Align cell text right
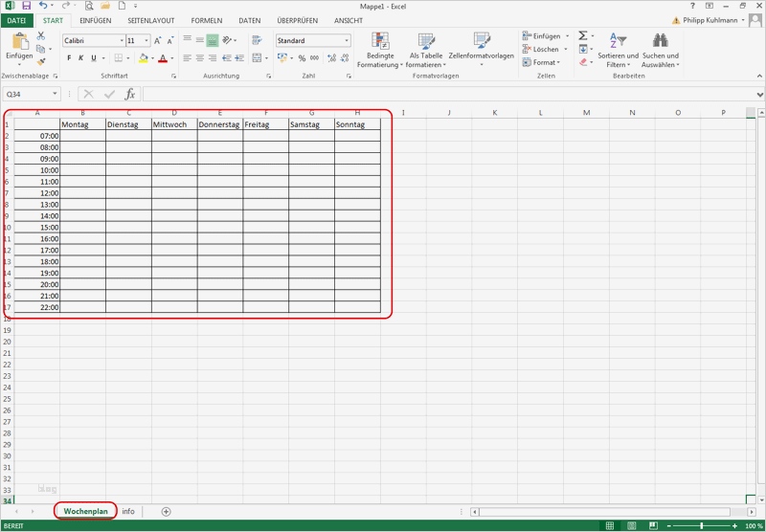 (x=212, y=58)
